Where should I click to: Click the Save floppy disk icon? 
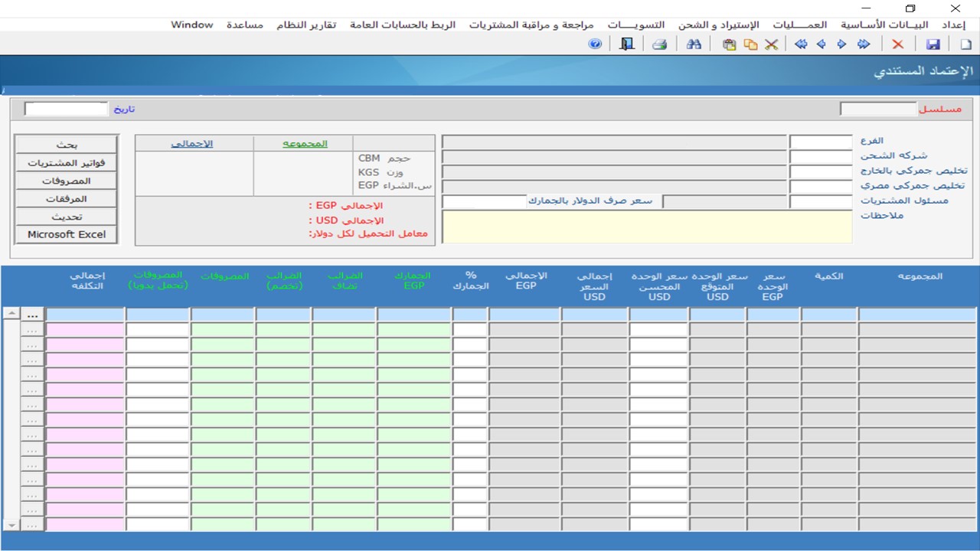[933, 44]
